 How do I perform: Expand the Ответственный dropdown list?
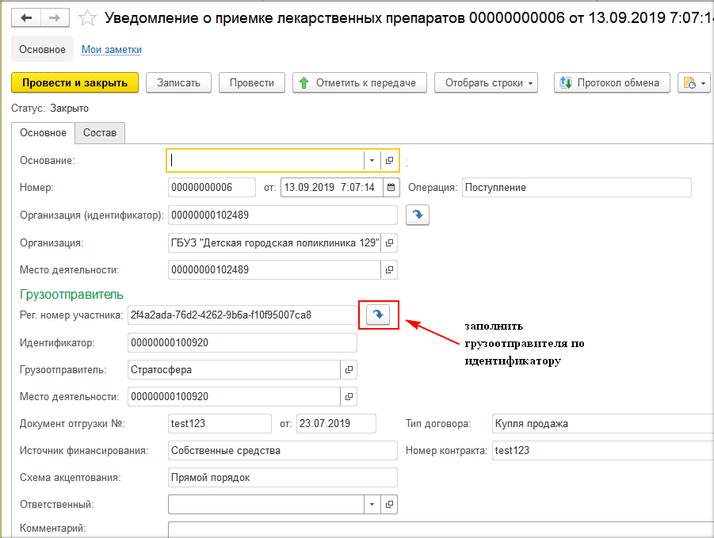[371, 504]
